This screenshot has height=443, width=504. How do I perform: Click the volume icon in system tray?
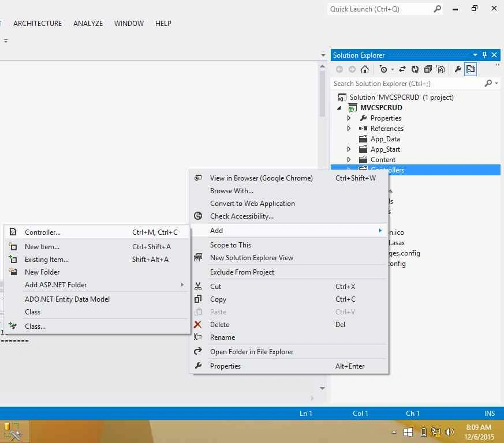(450, 432)
